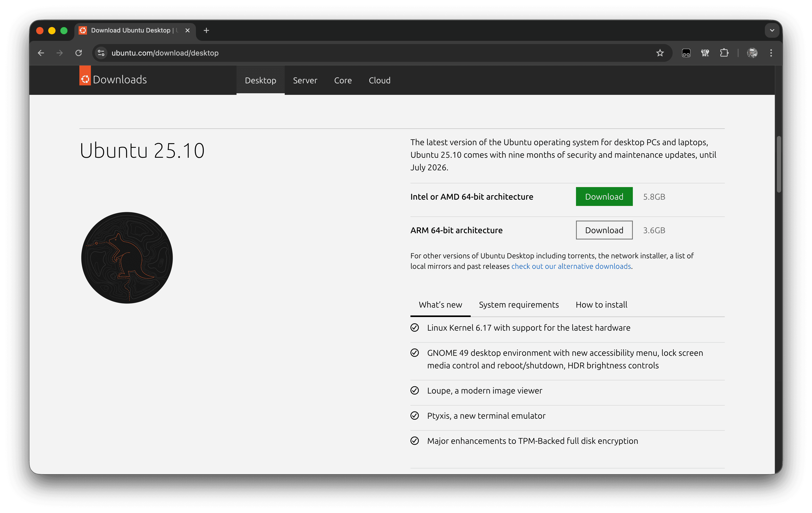Switch to the How to install tab
Viewport: 812px width, 513px height.
601,304
